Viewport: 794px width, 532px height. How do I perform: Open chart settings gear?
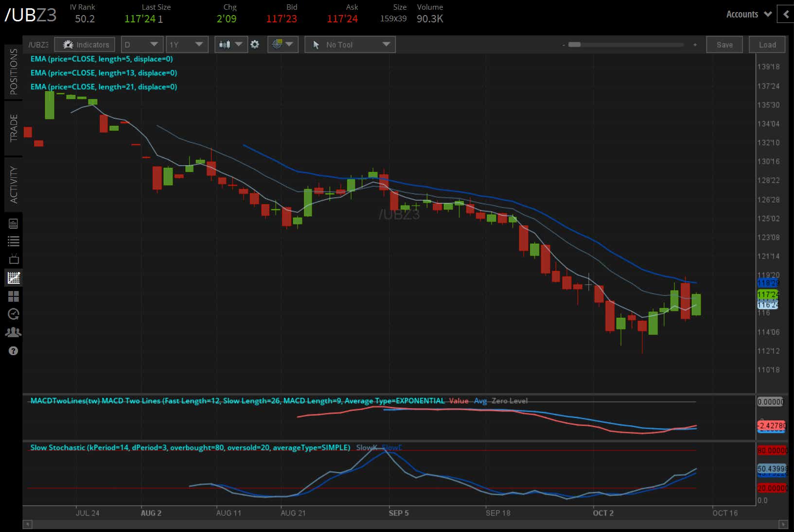click(255, 45)
